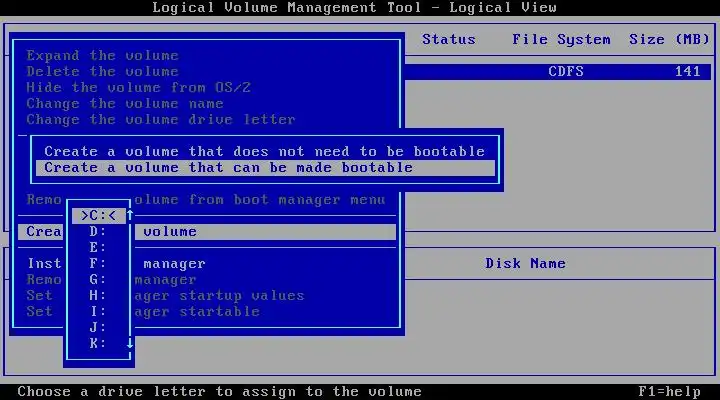Click the 'CDFS' file system cell
720x400 pixels.
(566, 72)
